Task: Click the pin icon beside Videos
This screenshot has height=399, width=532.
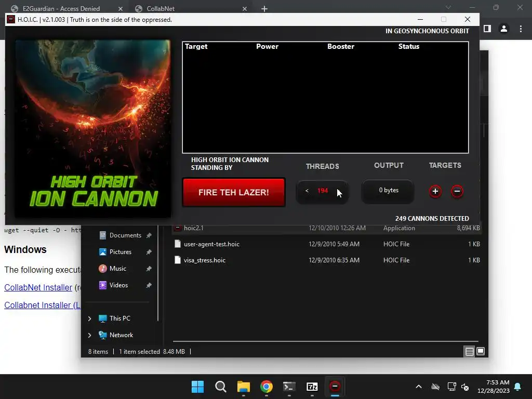Action: [149, 285]
